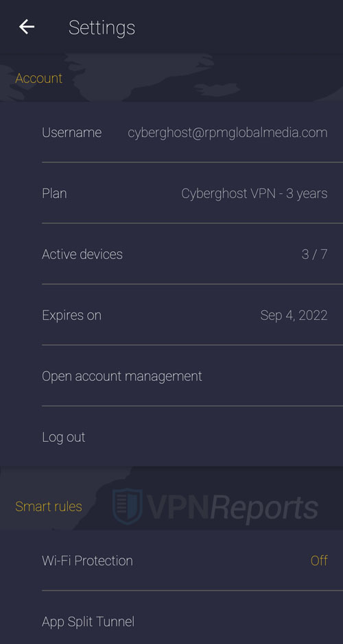The image size is (343, 644).
Task: Click the Settings page title
Action: click(102, 27)
